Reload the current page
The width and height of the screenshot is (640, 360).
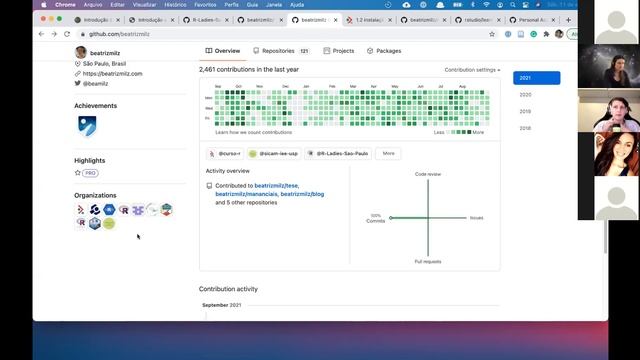pyautogui.click(x=67, y=34)
